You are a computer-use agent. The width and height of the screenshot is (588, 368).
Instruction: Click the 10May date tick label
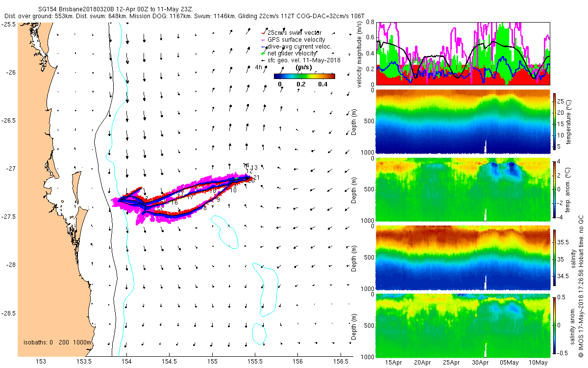point(539,363)
